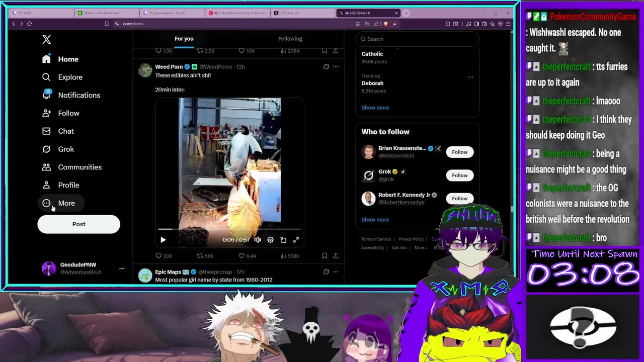Viewport: 644px width, 362px height.
Task: Switch to the Following tab
Action: click(x=290, y=39)
